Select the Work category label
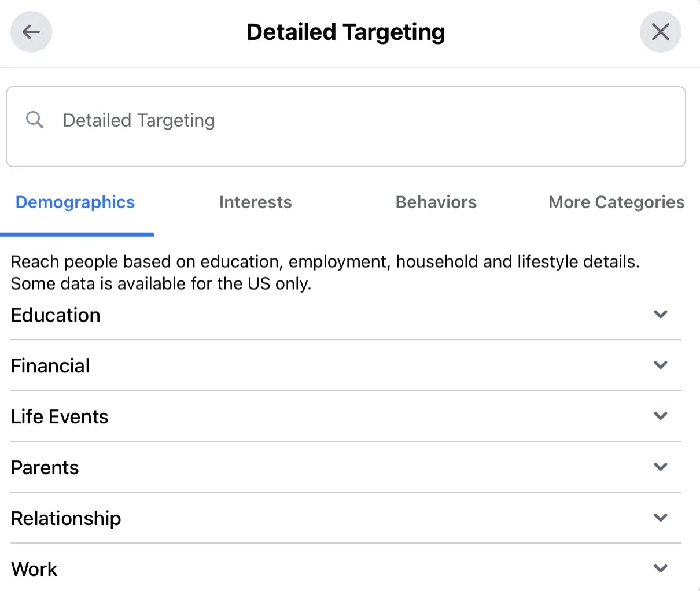This screenshot has width=700, height=591. coord(34,570)
